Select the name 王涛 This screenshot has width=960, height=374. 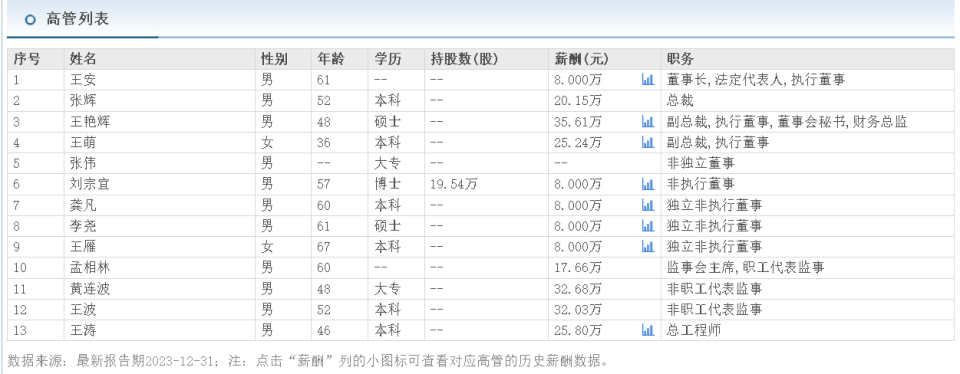(x=83, y=330)
